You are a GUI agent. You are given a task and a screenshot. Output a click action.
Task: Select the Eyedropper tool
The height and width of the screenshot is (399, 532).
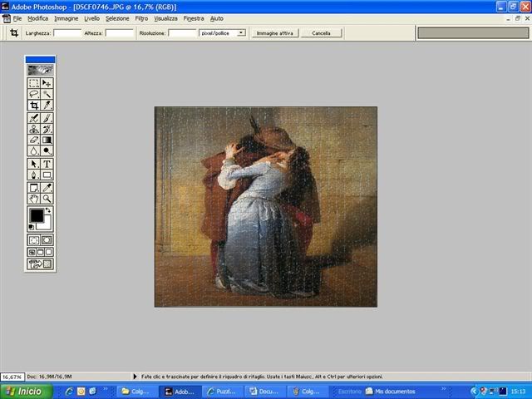pyautogui.click(x=47, y=188)
